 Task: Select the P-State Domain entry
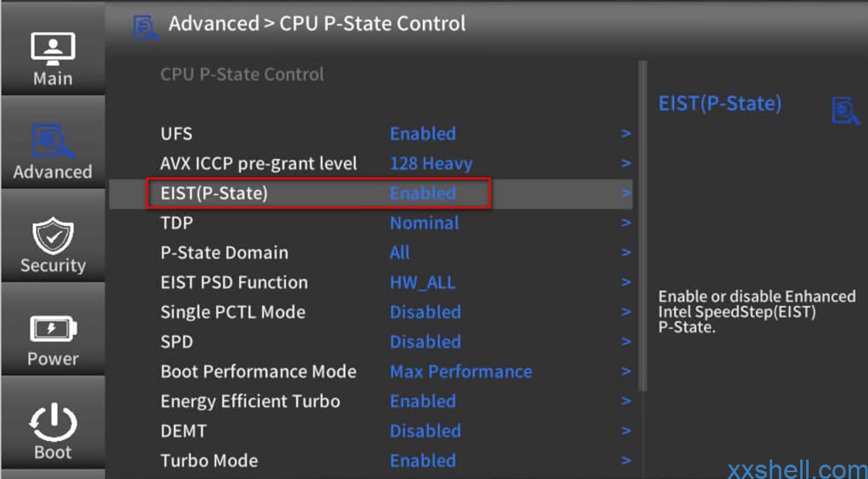(371, 253)
